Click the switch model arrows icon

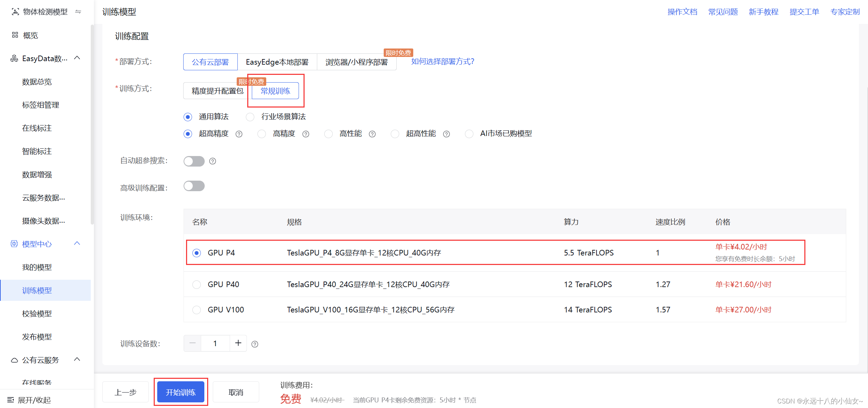(x=78, y=12)
